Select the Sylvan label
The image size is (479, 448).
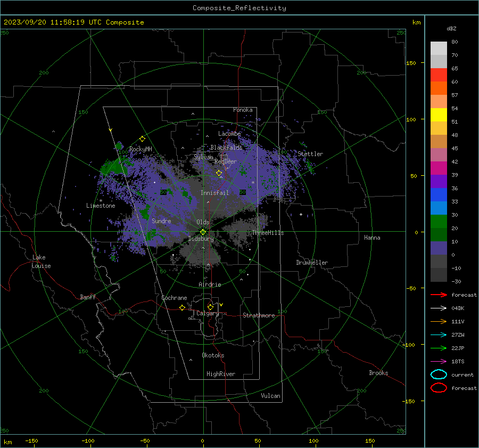pos(204,157)
